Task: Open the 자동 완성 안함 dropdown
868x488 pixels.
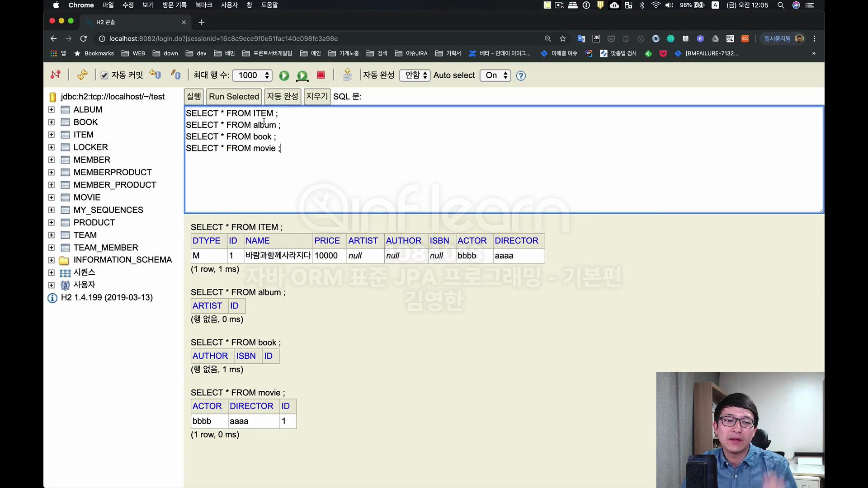Action: pos(415,75)
